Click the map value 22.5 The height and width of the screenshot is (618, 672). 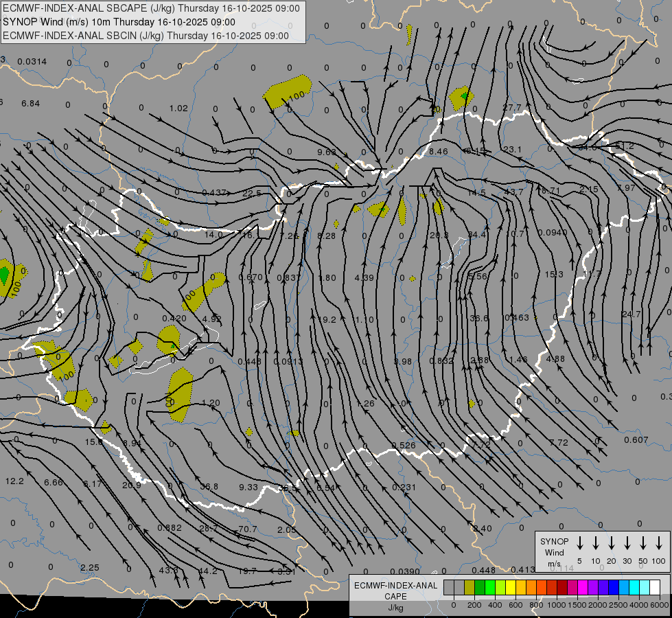point(252,193)
